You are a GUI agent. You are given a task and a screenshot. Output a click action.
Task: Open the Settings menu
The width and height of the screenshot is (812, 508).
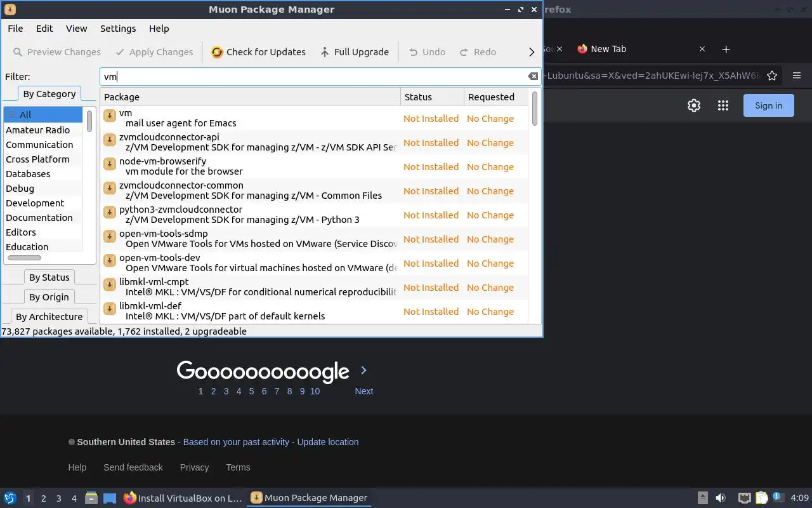tap(118, 29)
